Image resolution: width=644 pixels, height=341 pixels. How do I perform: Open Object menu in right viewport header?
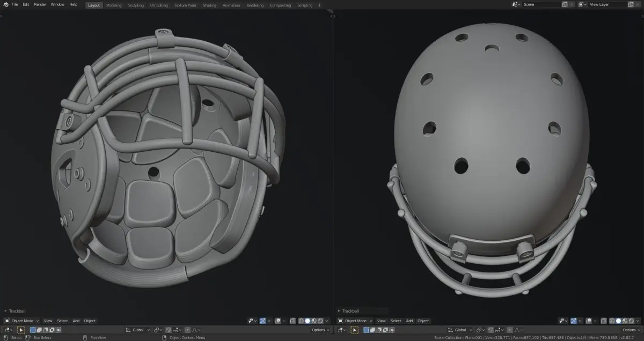pyautogui.click(x=423, y=321)
